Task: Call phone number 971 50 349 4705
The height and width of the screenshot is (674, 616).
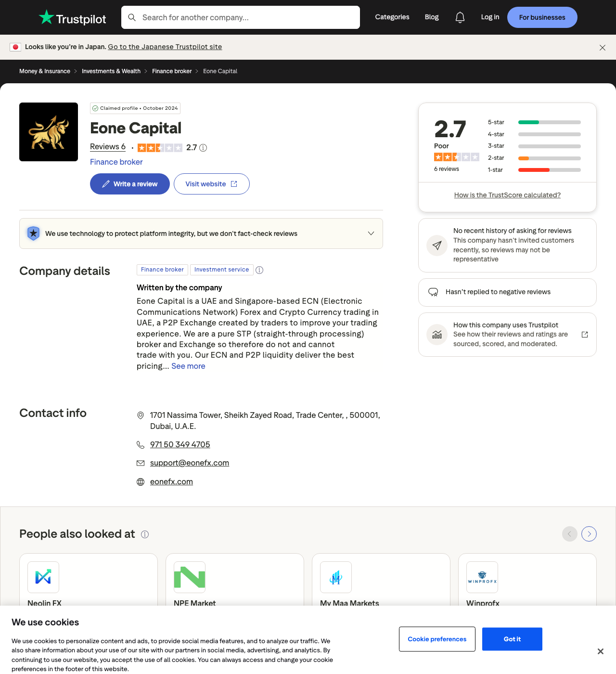Action: (180, 445)
